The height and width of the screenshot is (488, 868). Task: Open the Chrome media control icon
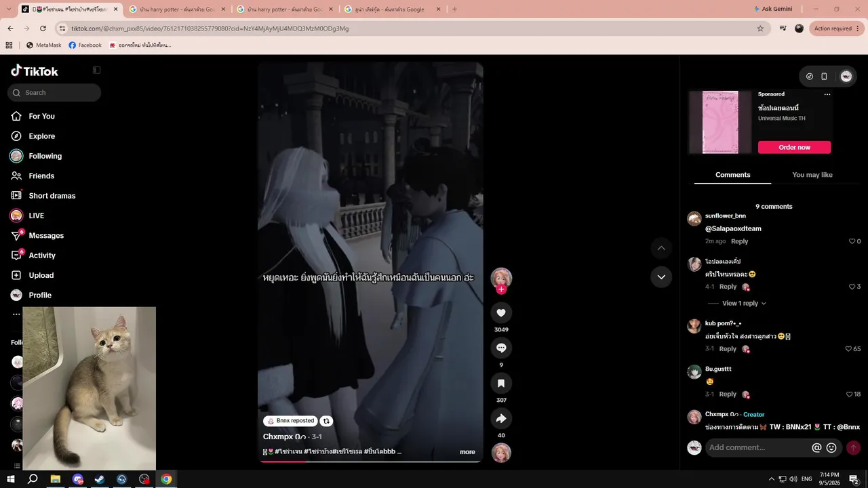pyautogui.click(x=783, y=28)
